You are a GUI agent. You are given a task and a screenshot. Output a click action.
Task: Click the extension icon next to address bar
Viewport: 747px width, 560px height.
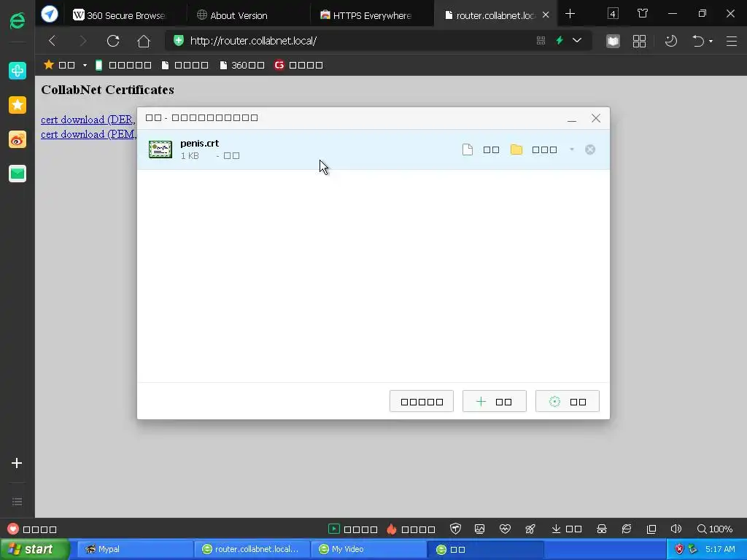[613, 41]
